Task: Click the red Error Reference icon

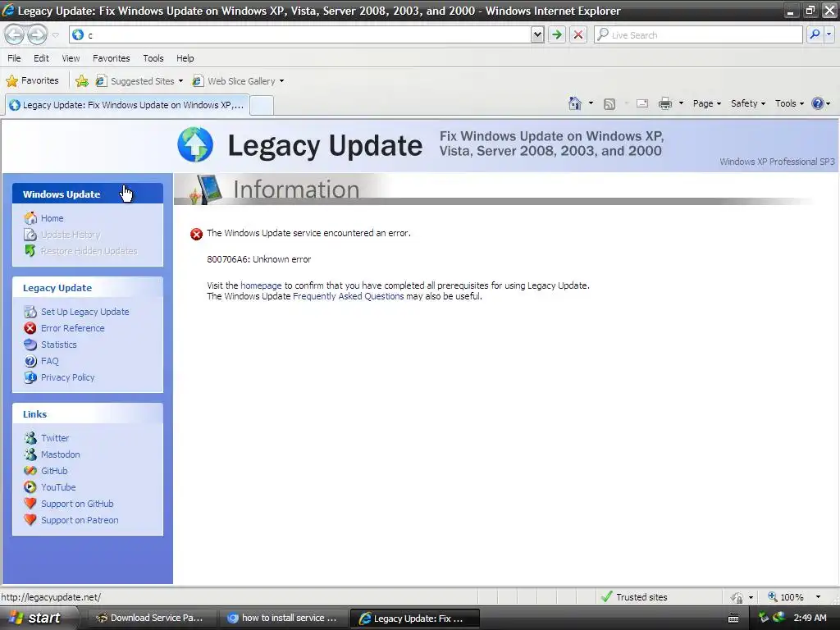Action: [x=30, y=328]
